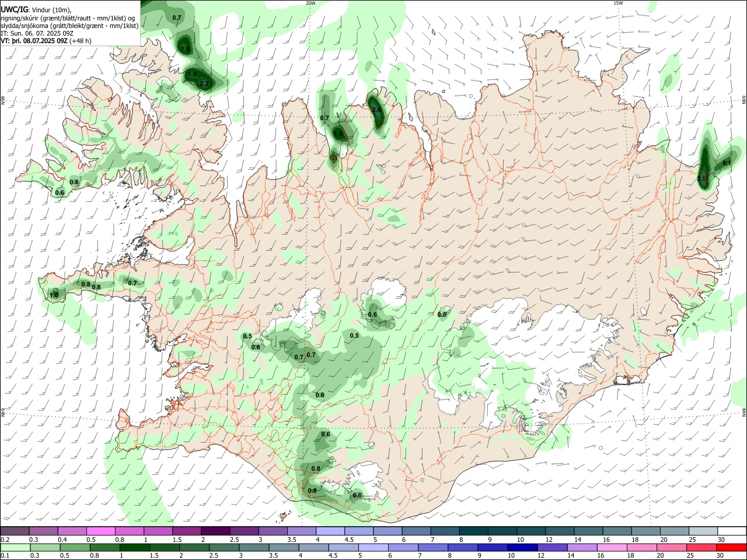
Task: Select the bright pink 0.5–0.8 upper legend swatch
Action: click(102, 531)
